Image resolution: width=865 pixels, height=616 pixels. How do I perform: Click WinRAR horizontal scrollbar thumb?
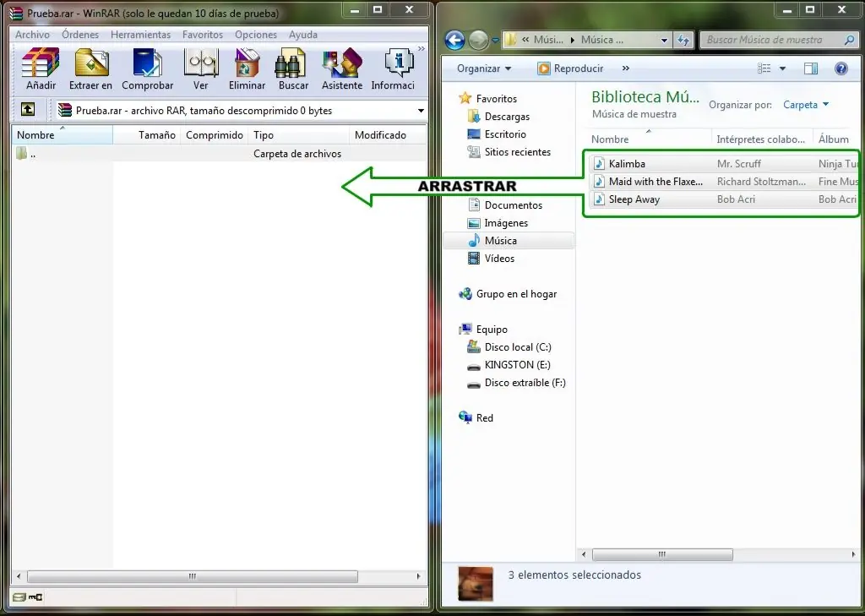[x=192, y=576]
